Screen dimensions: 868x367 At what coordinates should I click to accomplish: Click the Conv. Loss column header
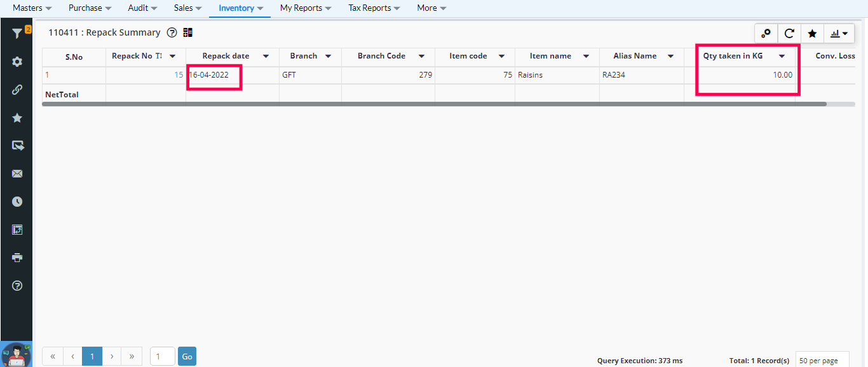(835, 57)
